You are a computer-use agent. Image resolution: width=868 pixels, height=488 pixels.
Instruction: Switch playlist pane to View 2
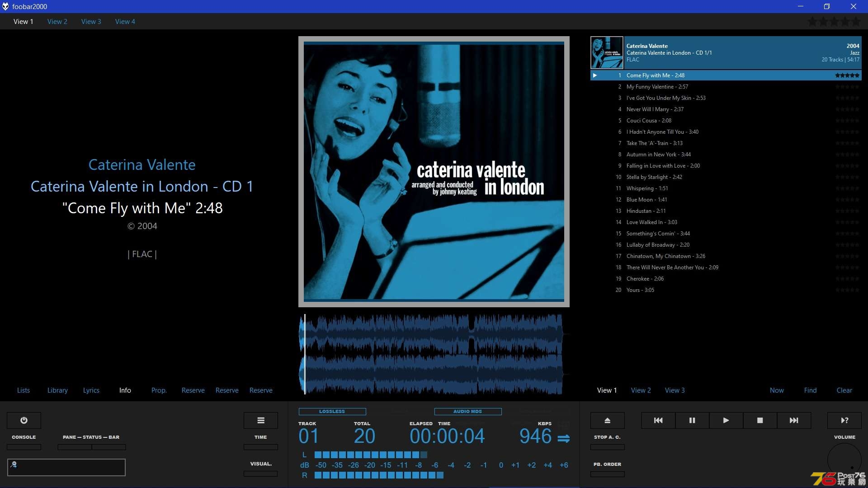641,390
